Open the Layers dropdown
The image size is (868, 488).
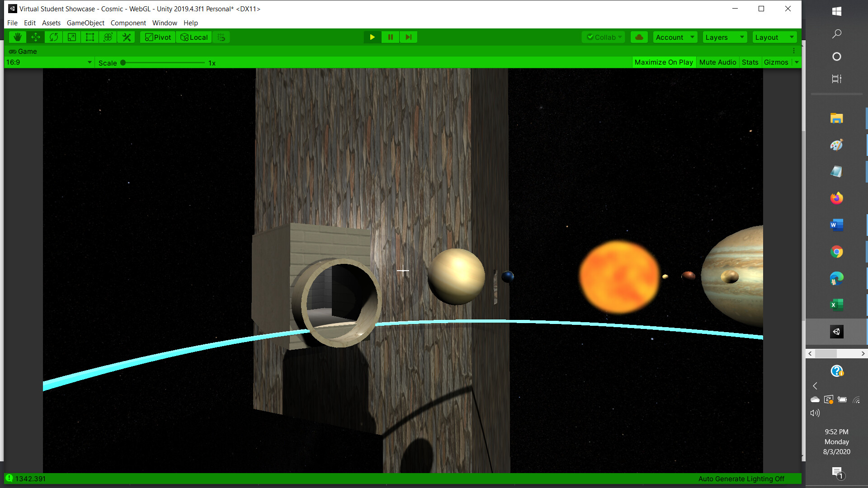point(724,37)
